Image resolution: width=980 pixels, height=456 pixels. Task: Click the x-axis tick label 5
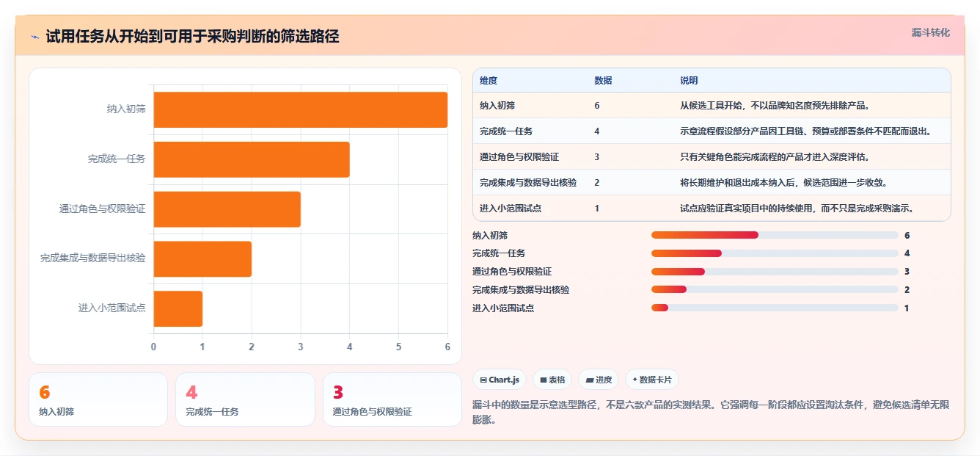point(398,347)
